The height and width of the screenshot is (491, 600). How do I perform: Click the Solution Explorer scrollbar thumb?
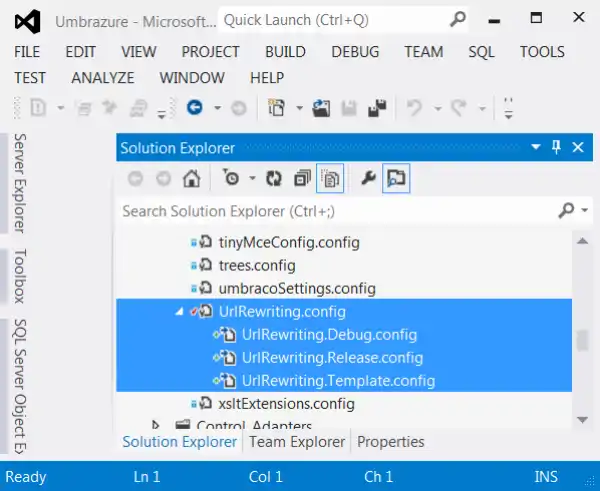(x=582, y=340)
